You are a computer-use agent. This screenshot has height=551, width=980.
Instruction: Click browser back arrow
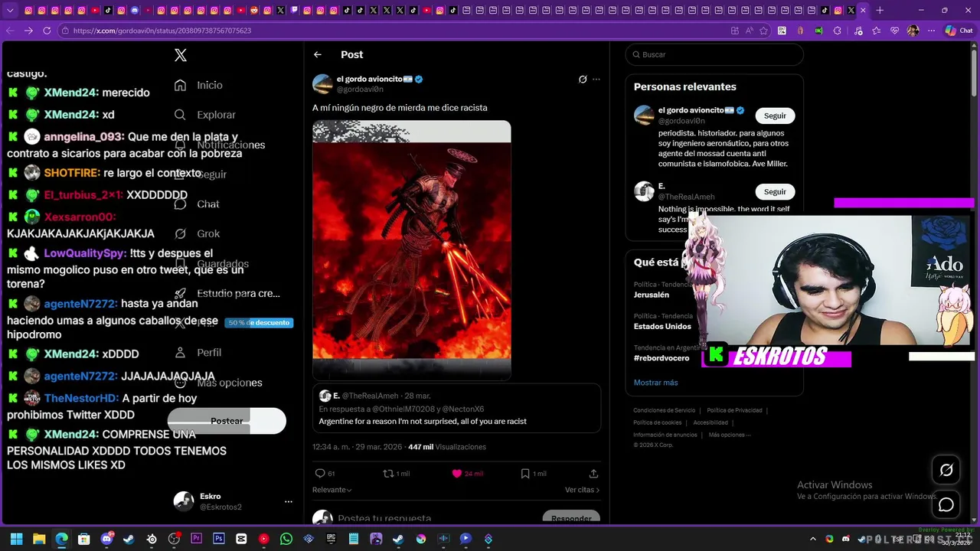[x=10, y=31]
